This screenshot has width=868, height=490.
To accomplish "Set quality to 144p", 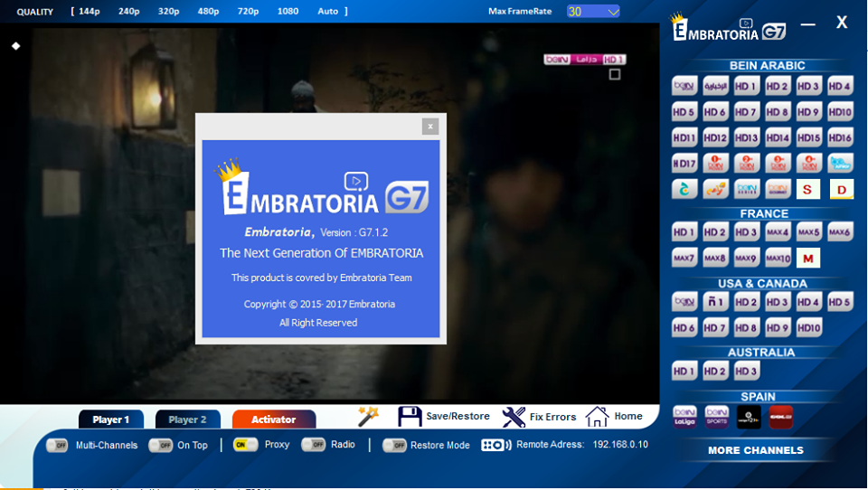I will 90,11.
